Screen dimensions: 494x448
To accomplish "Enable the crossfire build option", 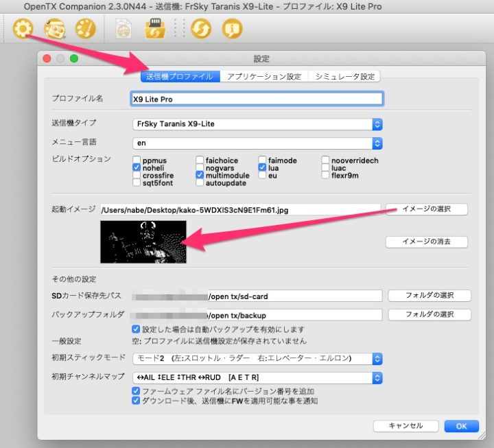I will (x=137, y=176).
